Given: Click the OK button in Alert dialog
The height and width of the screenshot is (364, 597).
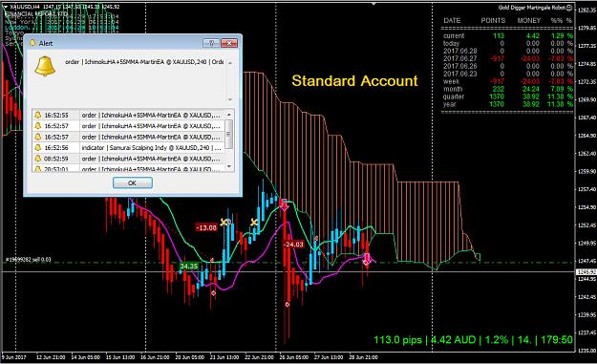Looking at the screenshot, I should pos(133,183).
